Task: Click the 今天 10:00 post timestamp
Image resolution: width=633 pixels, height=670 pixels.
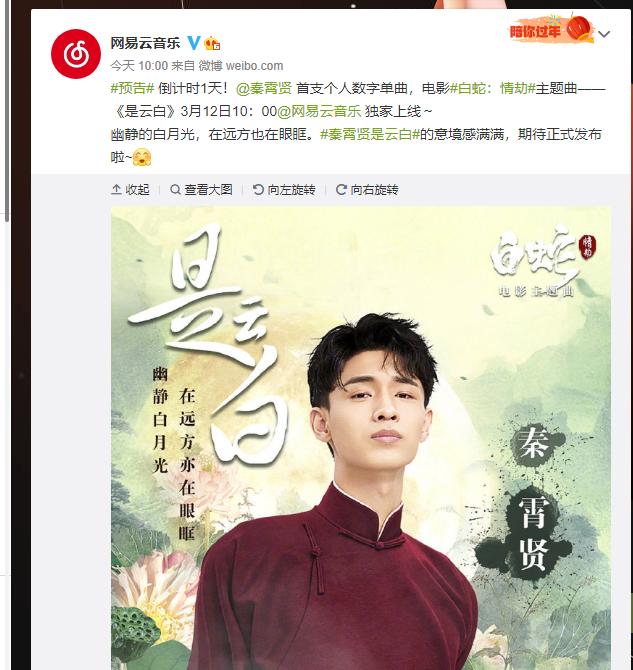Action: (x=139, y=66)
